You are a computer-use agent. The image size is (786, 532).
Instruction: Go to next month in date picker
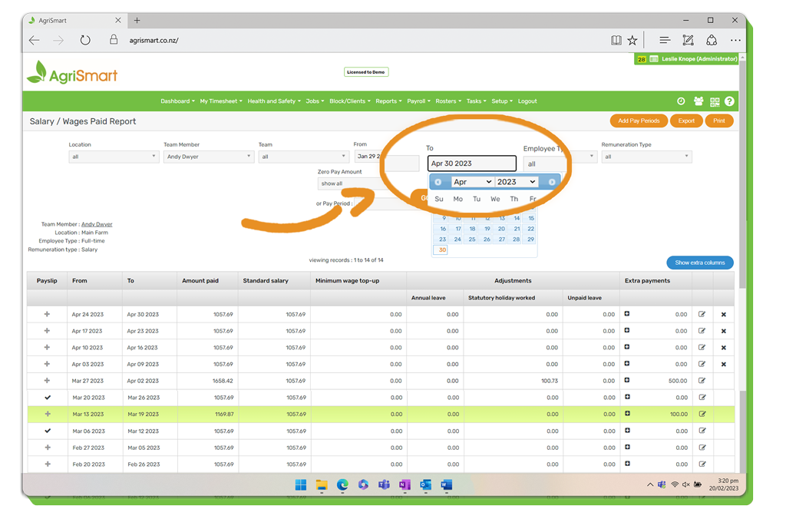(x=551, y=182)
